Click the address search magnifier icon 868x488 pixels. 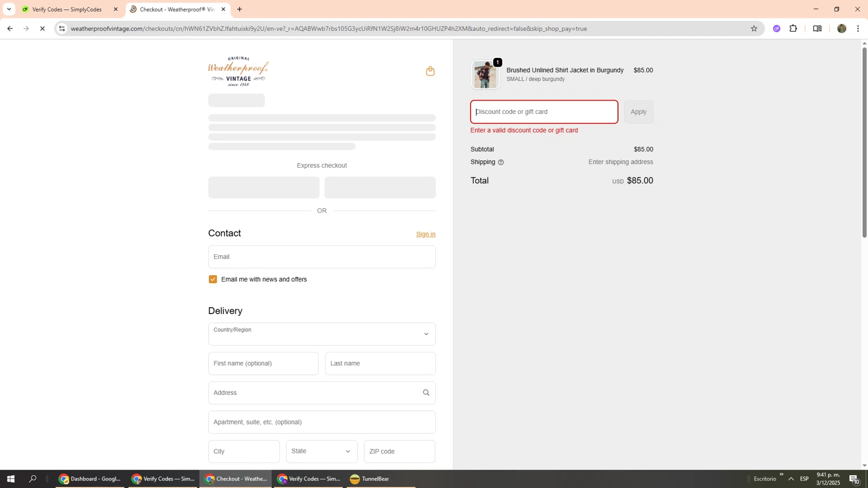426,393
